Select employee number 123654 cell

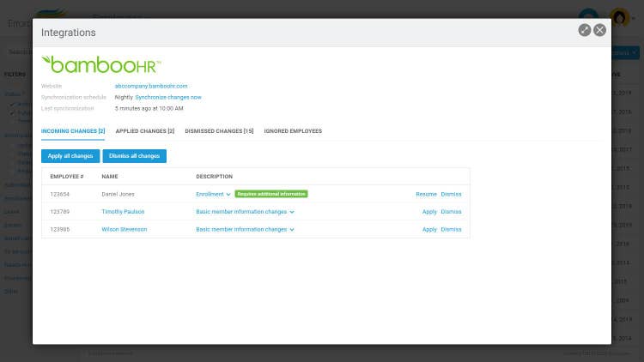coord(59,194)
